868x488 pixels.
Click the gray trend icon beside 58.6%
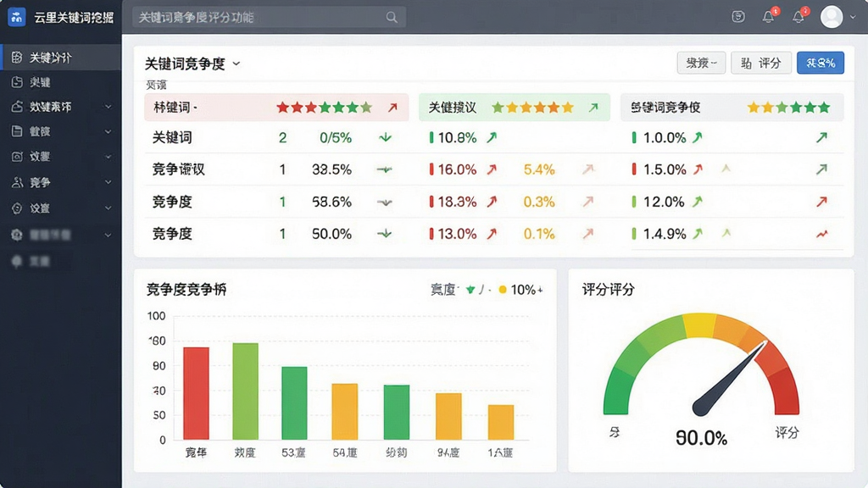coord(385,202)
